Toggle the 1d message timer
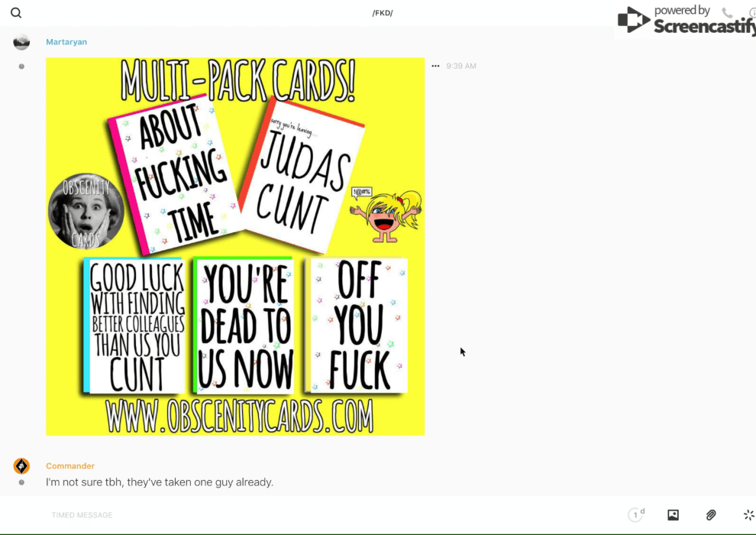756x535 pixels. [635, 515]
